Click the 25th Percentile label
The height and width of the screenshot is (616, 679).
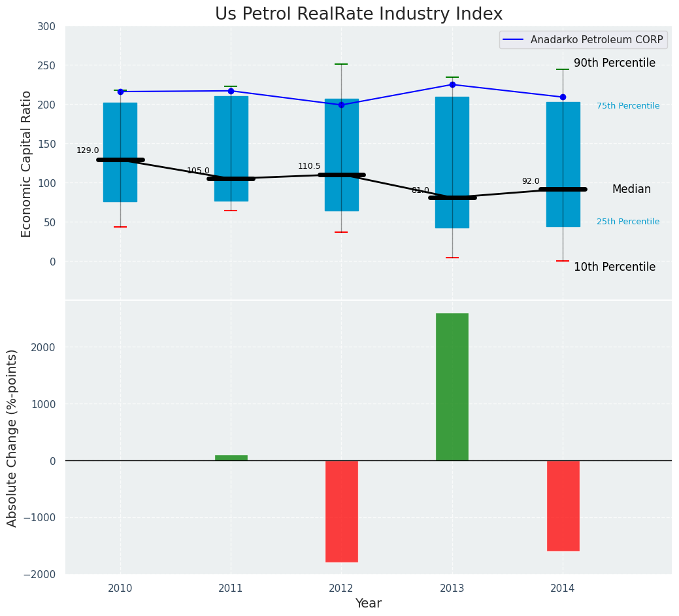627,222
